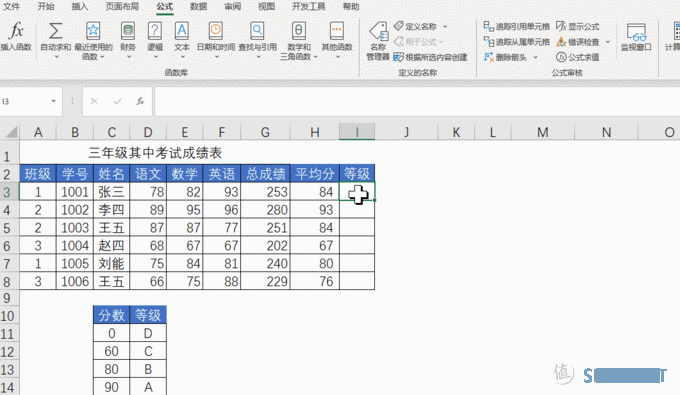Open the Financial (财务) functions list
This screenshot has width=680, height=395.
coord(128,39)
